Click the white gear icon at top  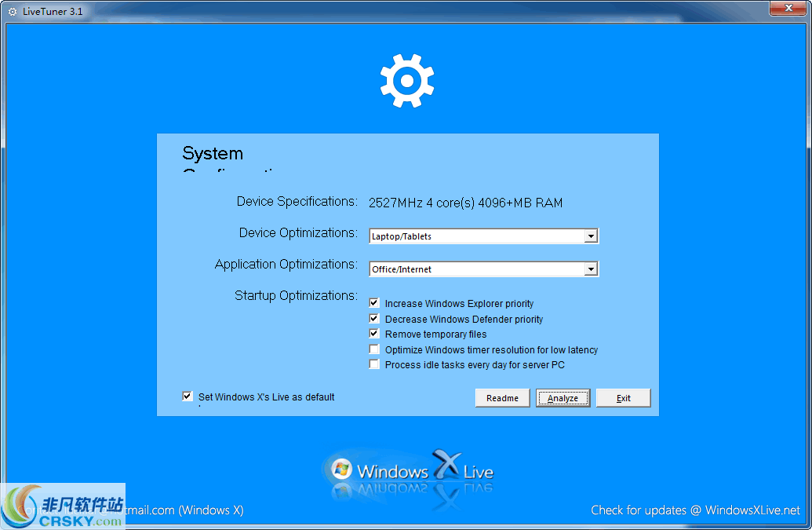pos(406,80)
